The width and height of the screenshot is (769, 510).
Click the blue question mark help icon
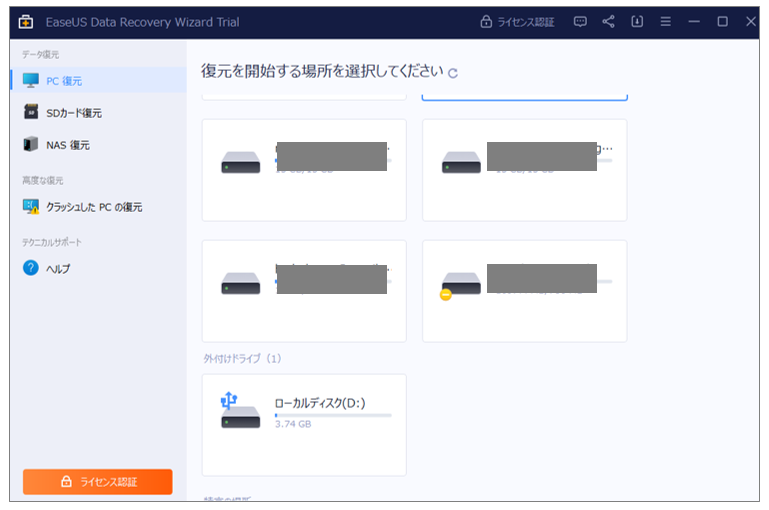click(x=30, y=268)
